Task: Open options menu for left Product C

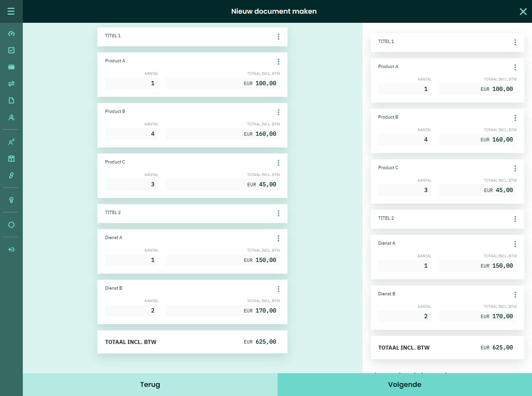Action: tap(278, 163)
